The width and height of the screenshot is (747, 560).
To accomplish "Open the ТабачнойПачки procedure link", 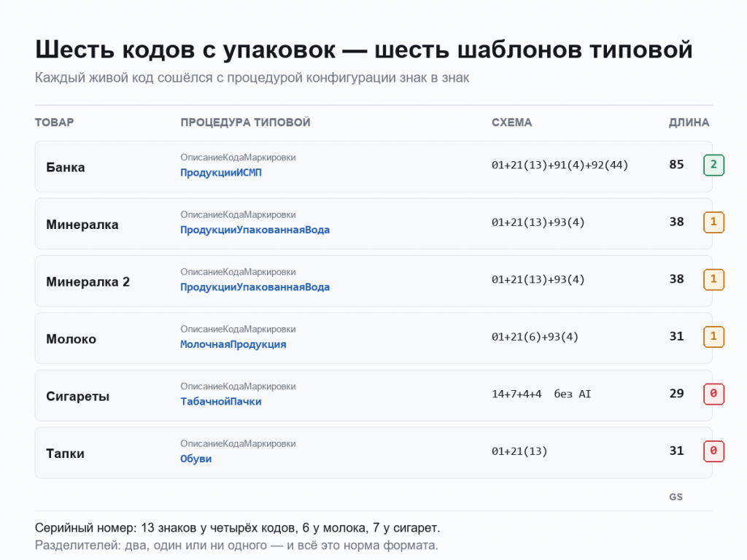I will pyautogui.click(x=220, y=402).
